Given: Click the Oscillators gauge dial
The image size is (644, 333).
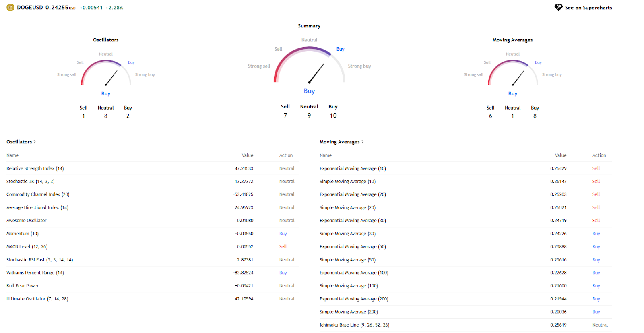Looking at the screenshot, I should [x=106, y=72].
